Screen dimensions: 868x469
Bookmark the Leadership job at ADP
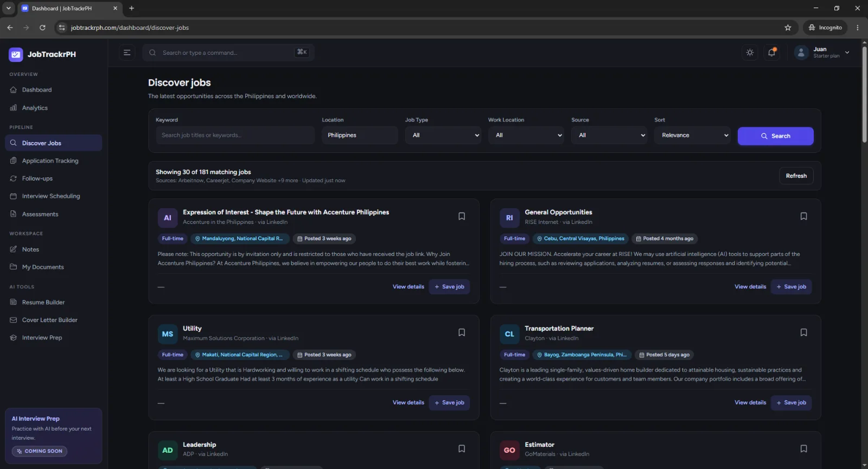[x=462, y=448]
